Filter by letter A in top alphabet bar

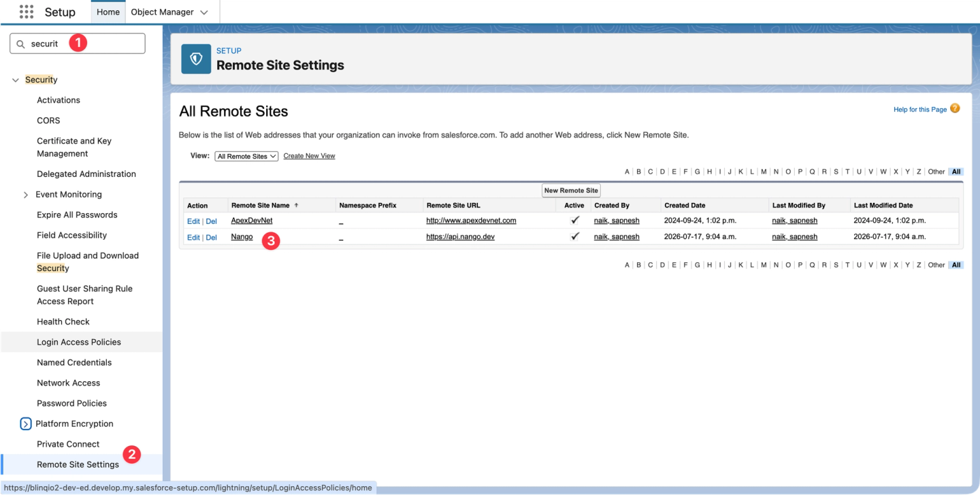coord(627,172)
